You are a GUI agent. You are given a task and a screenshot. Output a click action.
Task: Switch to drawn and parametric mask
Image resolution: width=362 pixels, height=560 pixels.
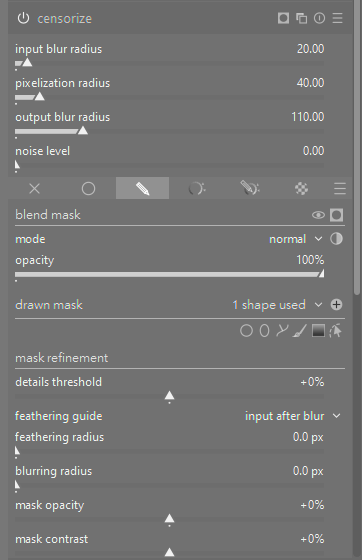point(250,188)
